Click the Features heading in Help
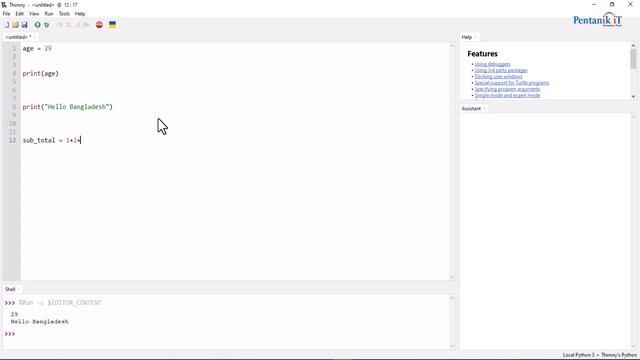 [x=482, y=54]
